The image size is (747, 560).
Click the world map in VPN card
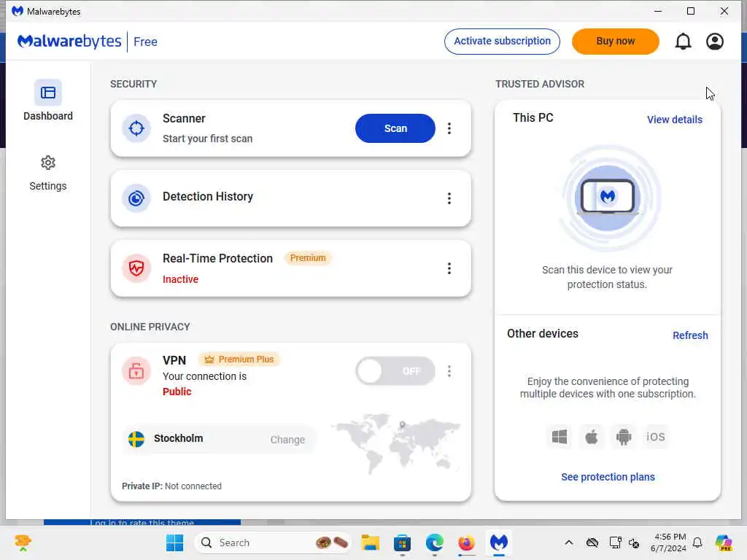tap(395, 443)
